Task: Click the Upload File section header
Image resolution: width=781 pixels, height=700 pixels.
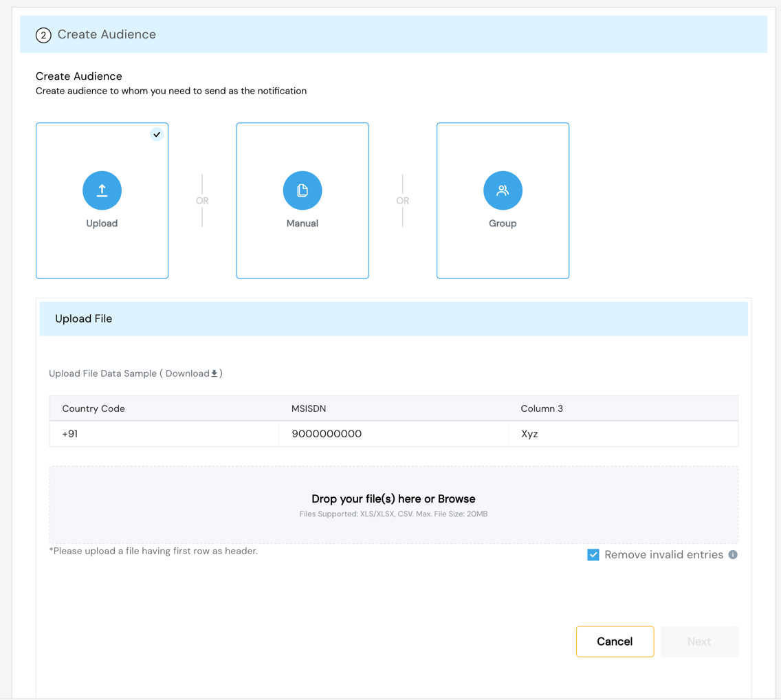Action: (x=393, y=319)
